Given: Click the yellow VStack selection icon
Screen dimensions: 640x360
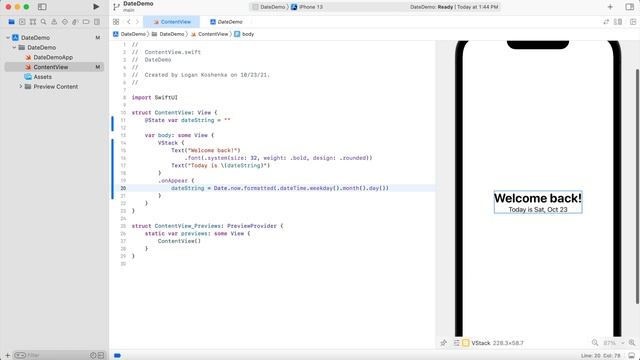Looking at the screenshot, I should pyautogui.click(x=466, y=343).
